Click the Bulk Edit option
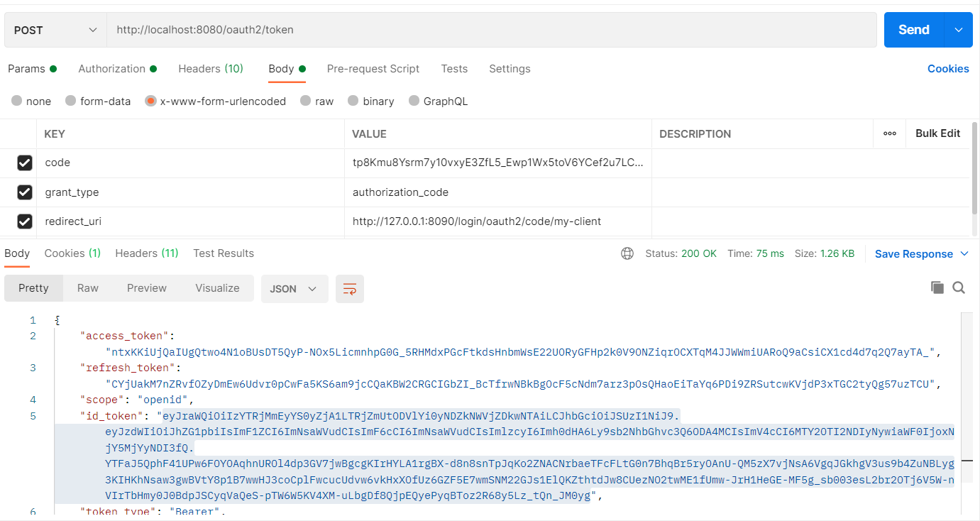The height and width of the screenshot is (521, 980). (x=938, y=133)
